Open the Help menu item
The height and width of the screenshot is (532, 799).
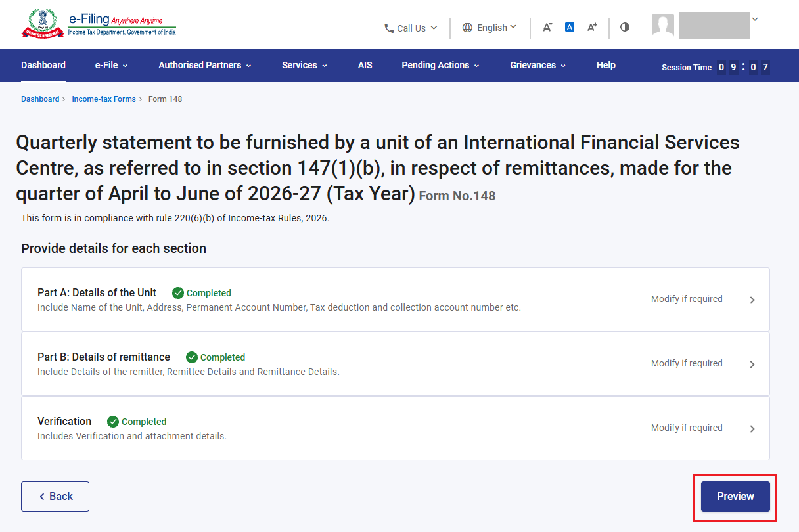click(x=606, y=65)
